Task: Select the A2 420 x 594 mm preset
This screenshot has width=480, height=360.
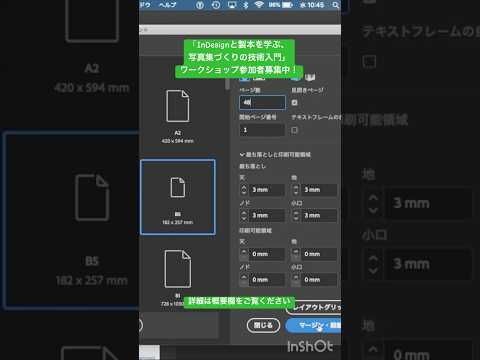Action: click(178, 117)
